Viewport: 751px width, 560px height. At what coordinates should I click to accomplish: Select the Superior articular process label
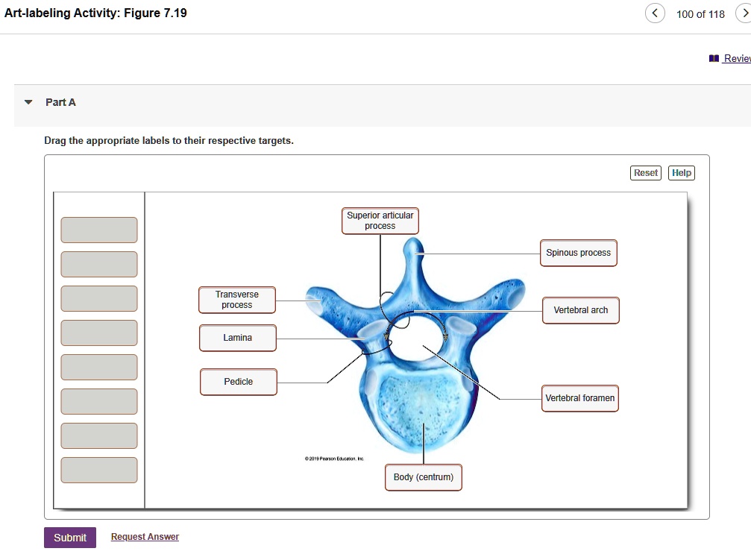tap(380, 221)
